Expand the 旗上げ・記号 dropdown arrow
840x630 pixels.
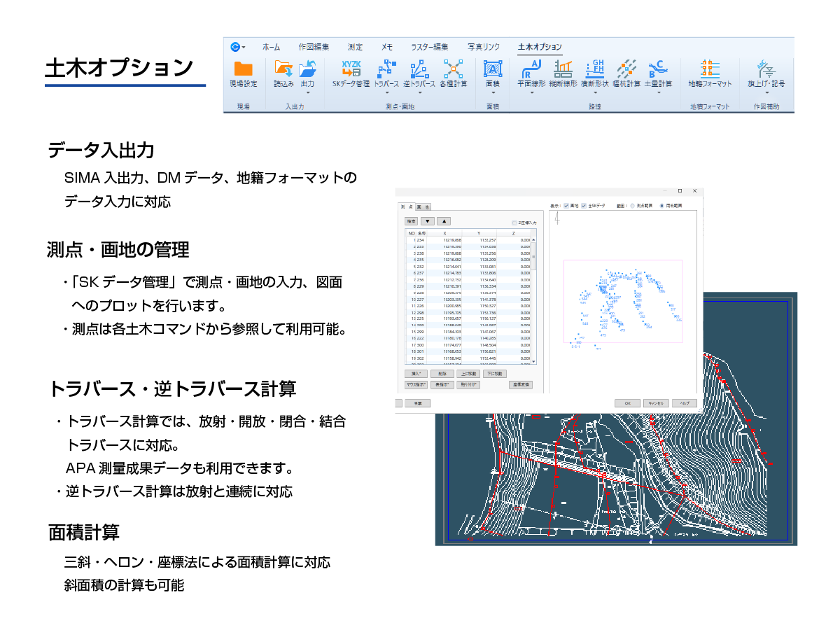tap(766, 92)
